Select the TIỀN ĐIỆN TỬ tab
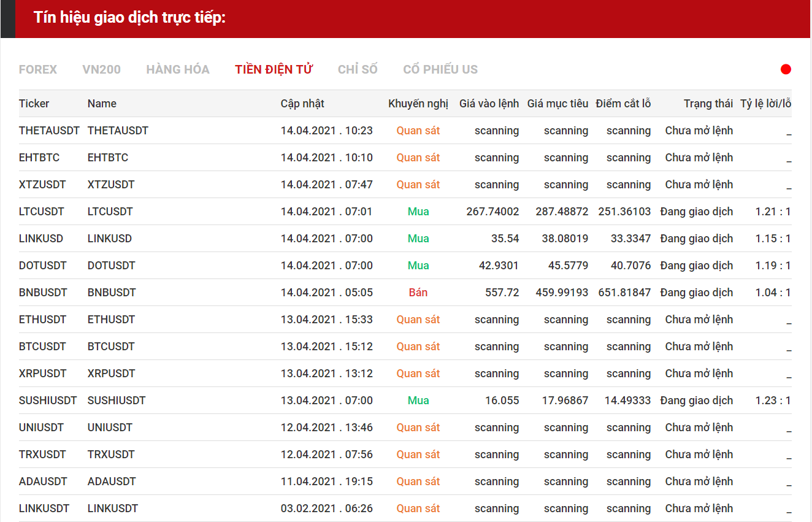Viewport: 812px width, 522px height. pos(274,69)
